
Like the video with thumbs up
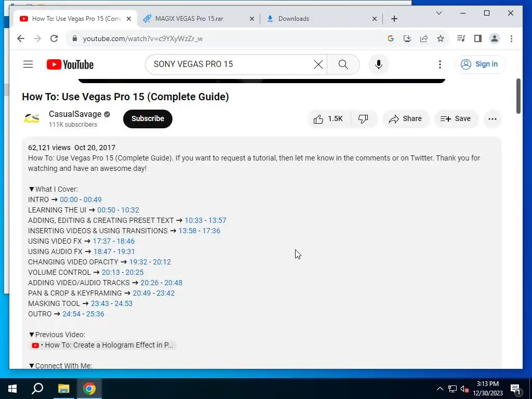pos(328,119)
